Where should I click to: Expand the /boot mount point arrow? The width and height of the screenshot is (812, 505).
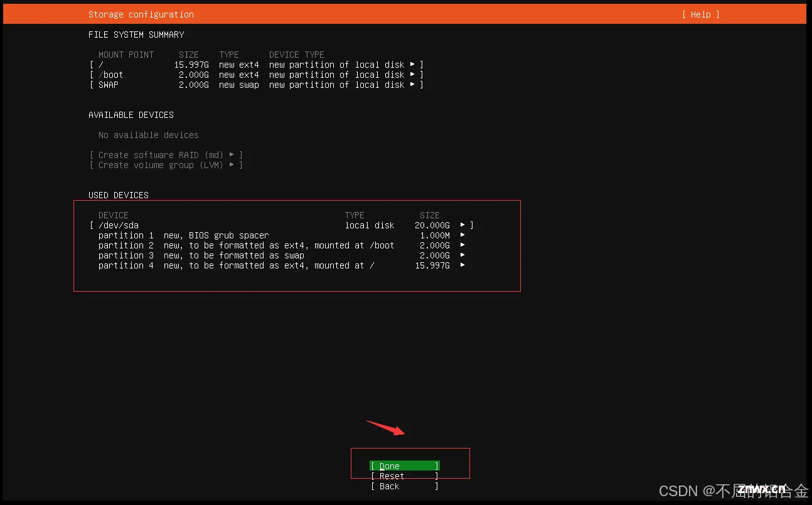click(412, 75)
